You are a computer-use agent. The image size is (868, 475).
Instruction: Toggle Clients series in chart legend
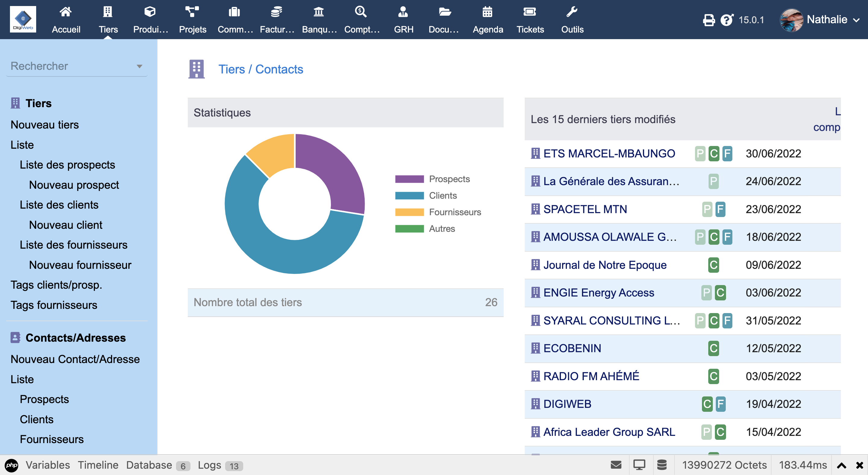click(442, 196)
